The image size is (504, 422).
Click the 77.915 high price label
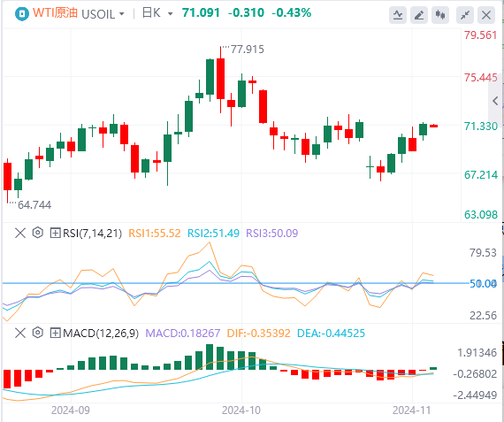pyautogui.click(x=248, y=50)
